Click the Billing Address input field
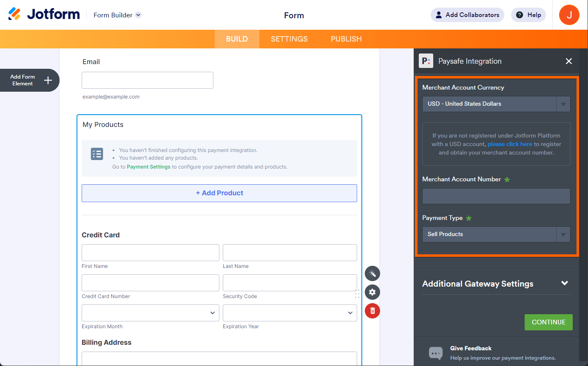Image resolution: width=588 pixels, height=366 pixels. point(219,358)
